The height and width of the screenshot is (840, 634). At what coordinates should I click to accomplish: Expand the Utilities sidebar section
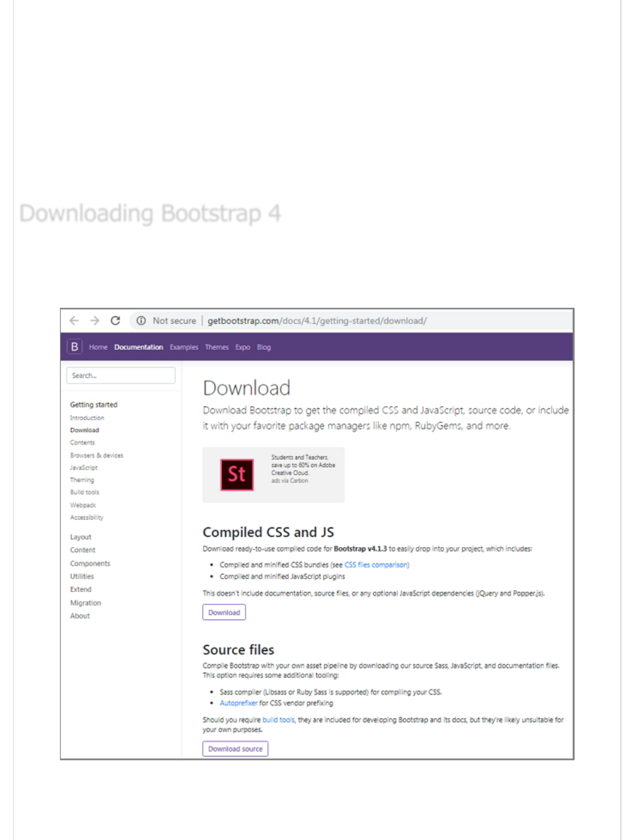click(82, 577)
